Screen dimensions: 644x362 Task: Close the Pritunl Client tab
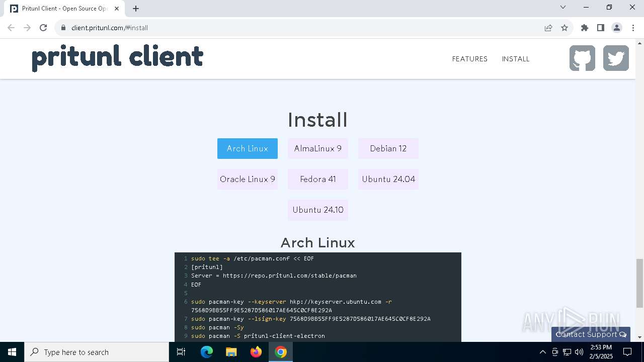click(117, 8)
